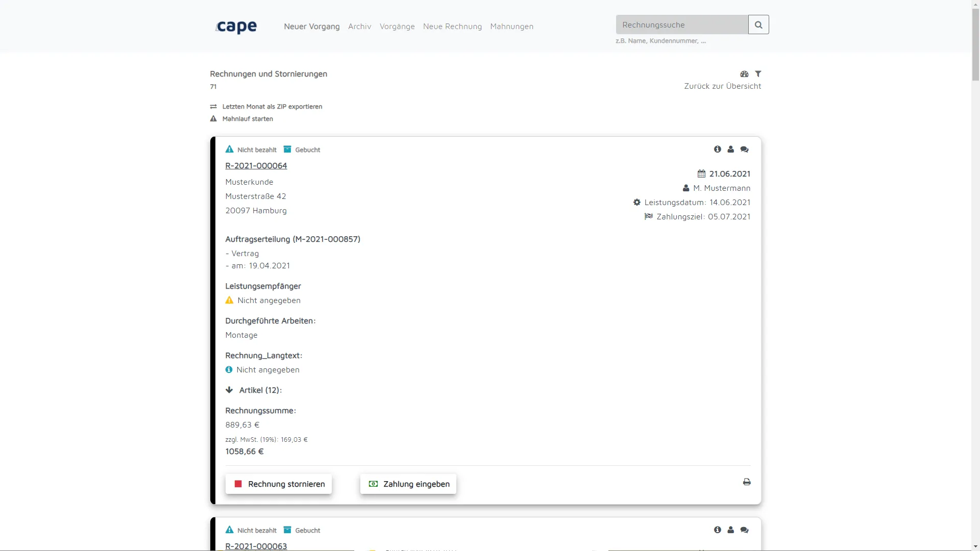
Task: Open the Mahnungen menu item
Action: [x=512, y=27]
